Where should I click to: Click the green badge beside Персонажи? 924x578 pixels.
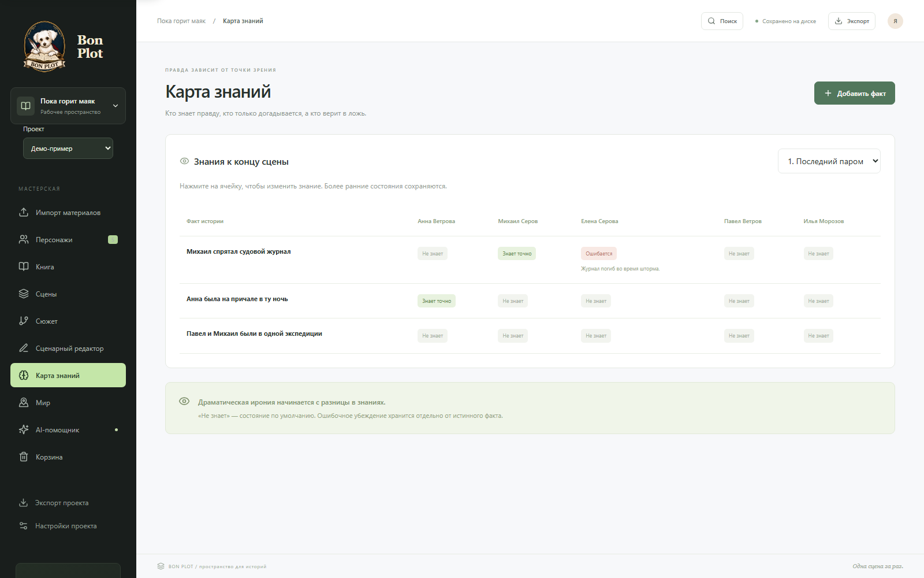113,239
